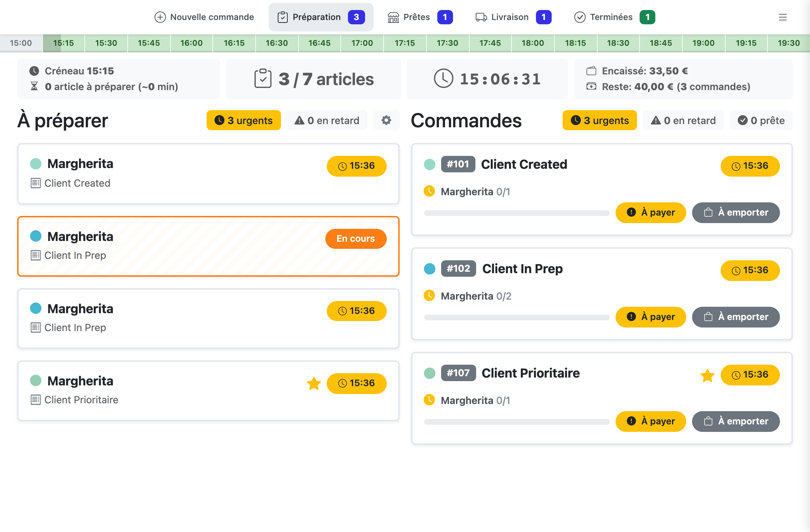Select the 17:30 slot in the timeline
This screenshot has width=810, height=532.
(447, 43)
